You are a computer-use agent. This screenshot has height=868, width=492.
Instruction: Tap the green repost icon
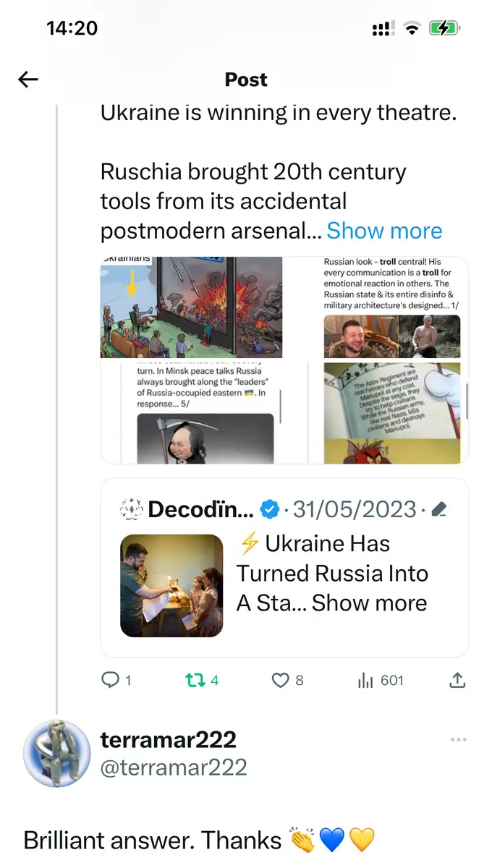click(x=194, y=680)
